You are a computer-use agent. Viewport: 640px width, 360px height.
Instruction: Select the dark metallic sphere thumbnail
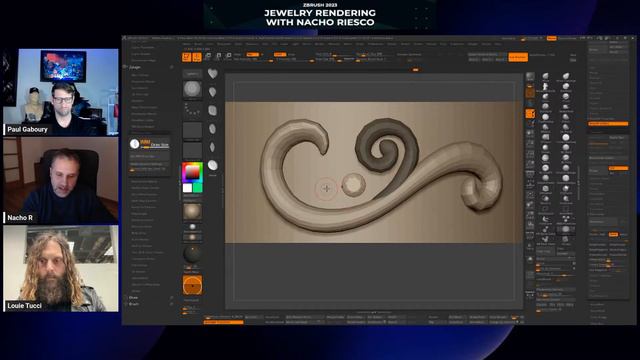pos(192,254)
